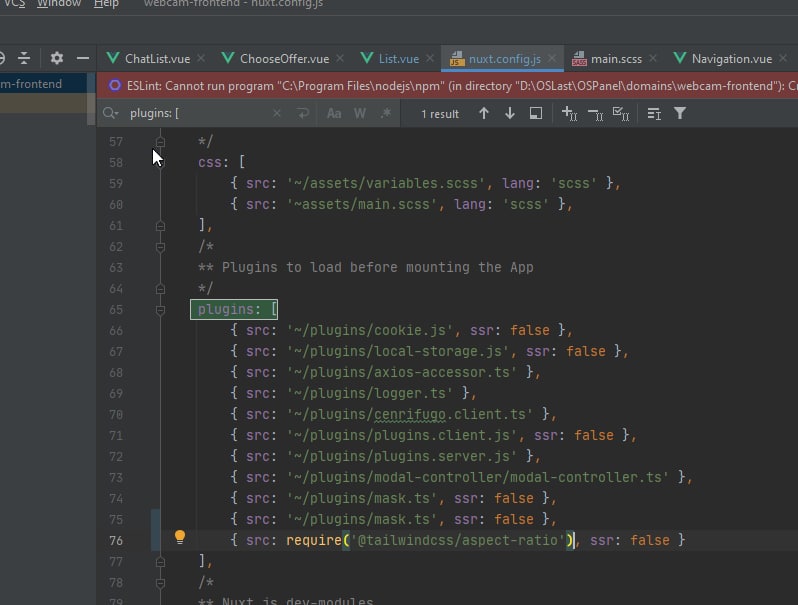Click 'css: [' property on line 58

(222, 162)
